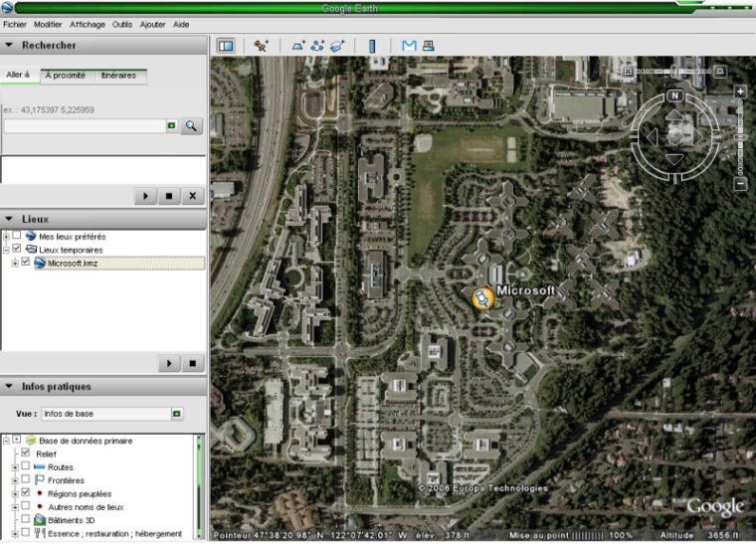The height and width of the screenshot is (544, 756).
Task: Open the Ajouter menu
Action: 152,24
